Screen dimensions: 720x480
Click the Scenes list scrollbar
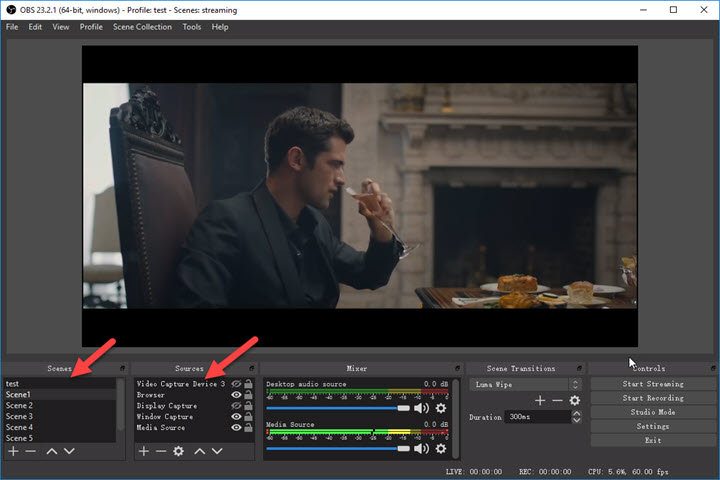(120, 404)
